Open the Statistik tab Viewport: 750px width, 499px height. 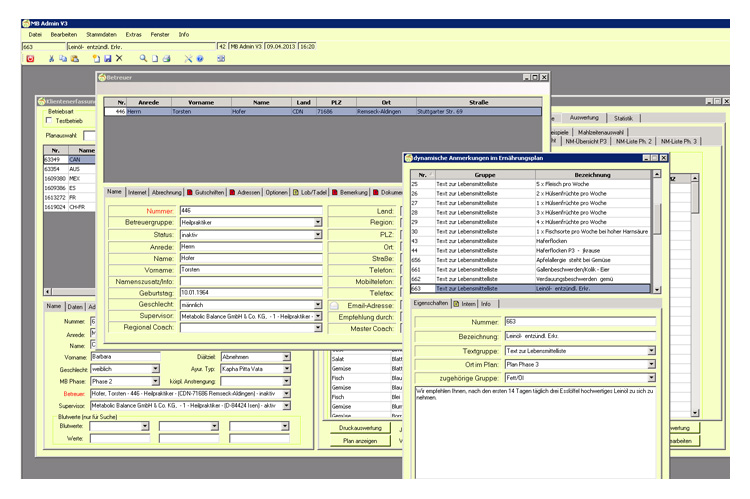[x=623, y=118]
